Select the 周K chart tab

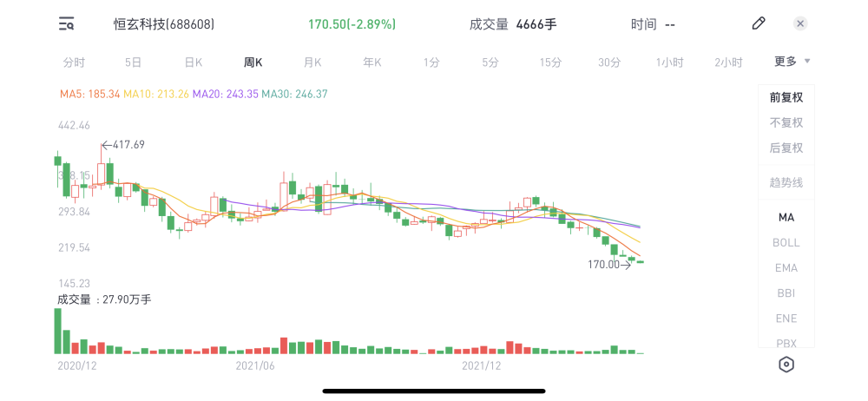coord(253,62)
